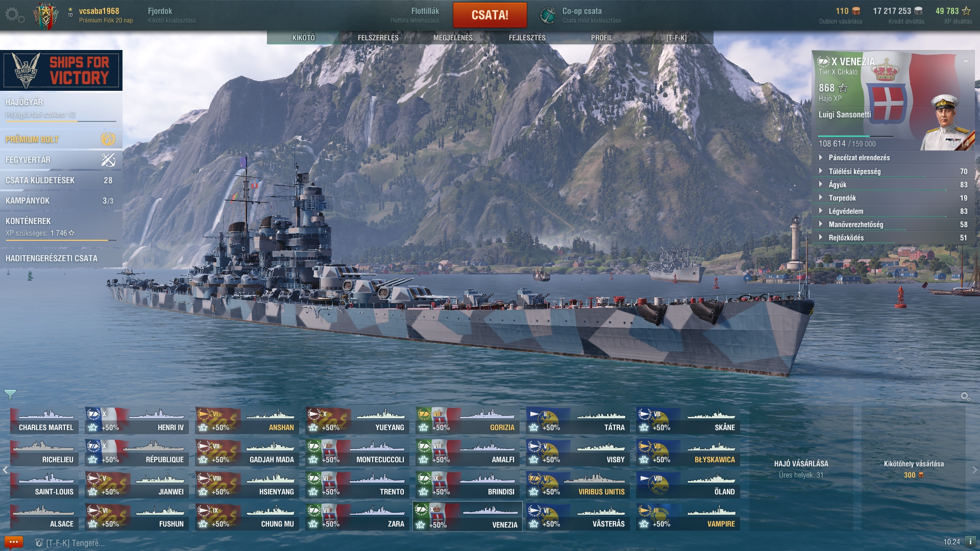This screenshot has height=551, width=980.
Task: Click the XP conversion star icon
Action: (966, 11)
